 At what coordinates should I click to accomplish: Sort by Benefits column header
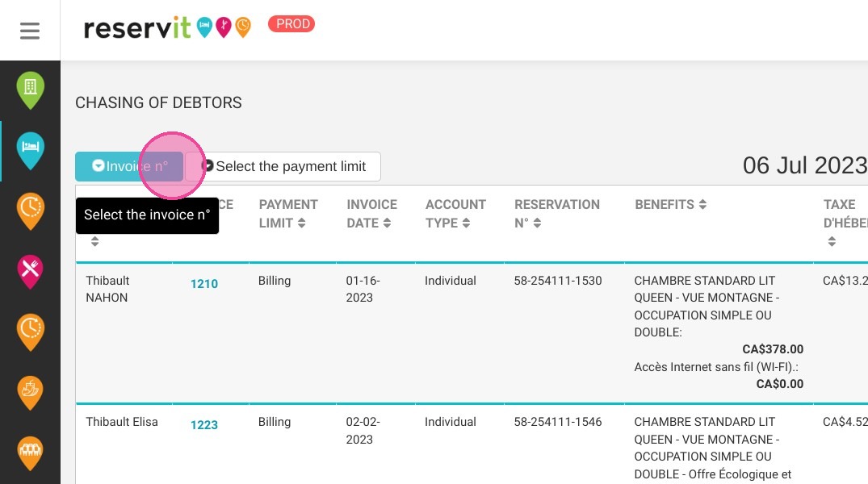[670, 205]
